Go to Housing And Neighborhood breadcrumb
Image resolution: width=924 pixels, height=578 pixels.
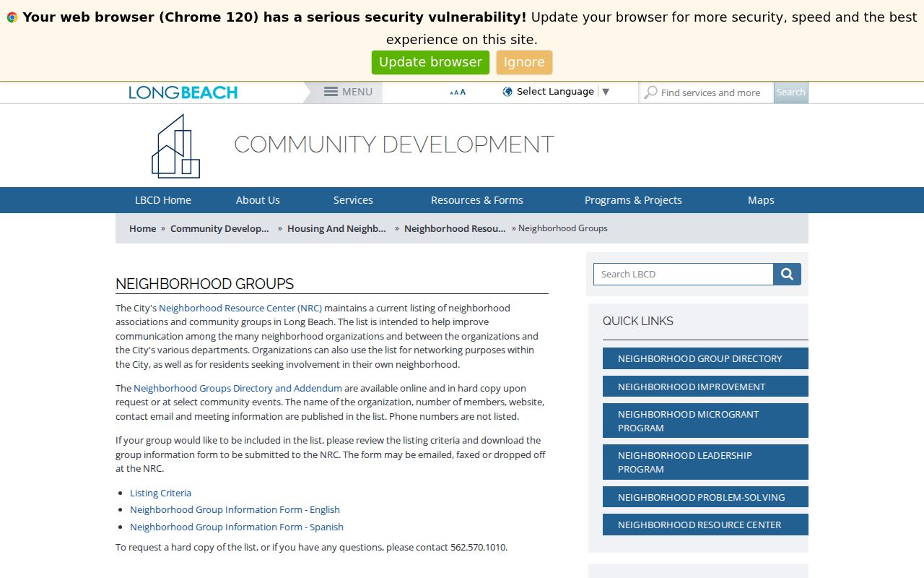tap(336, 228)
